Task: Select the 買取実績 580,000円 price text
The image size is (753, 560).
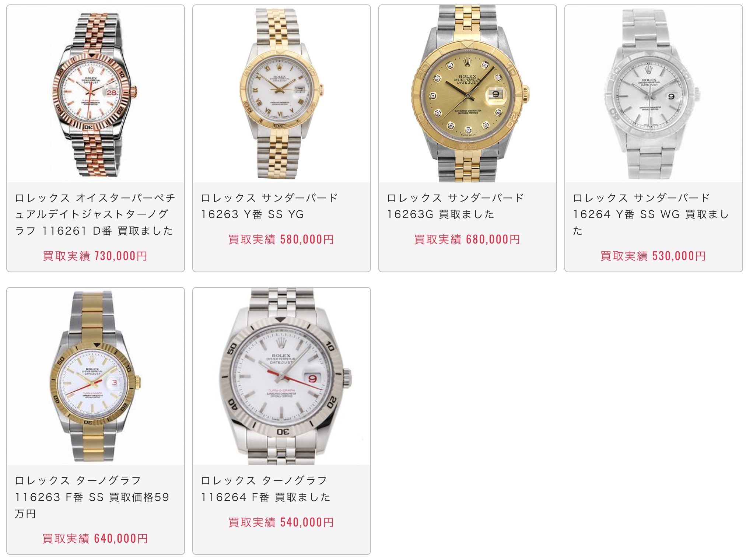Action: (x=281, y=239)
